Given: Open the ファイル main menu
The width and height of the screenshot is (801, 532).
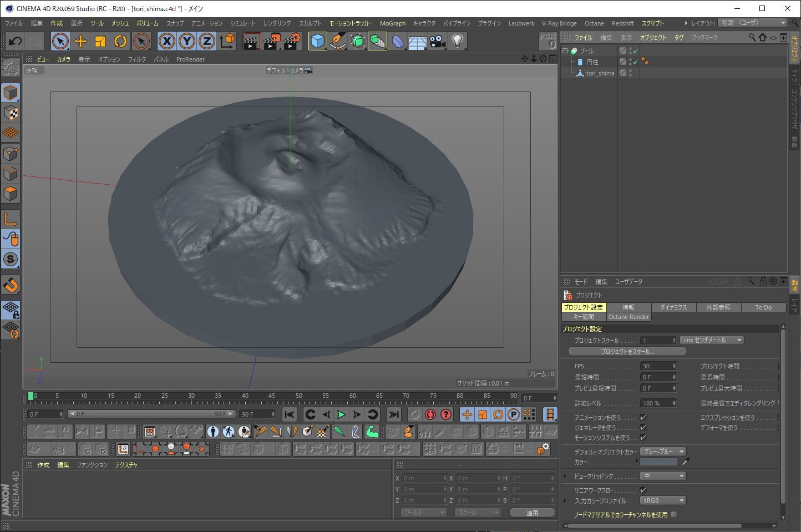Looking at the screenshot, I should [14, 23].
